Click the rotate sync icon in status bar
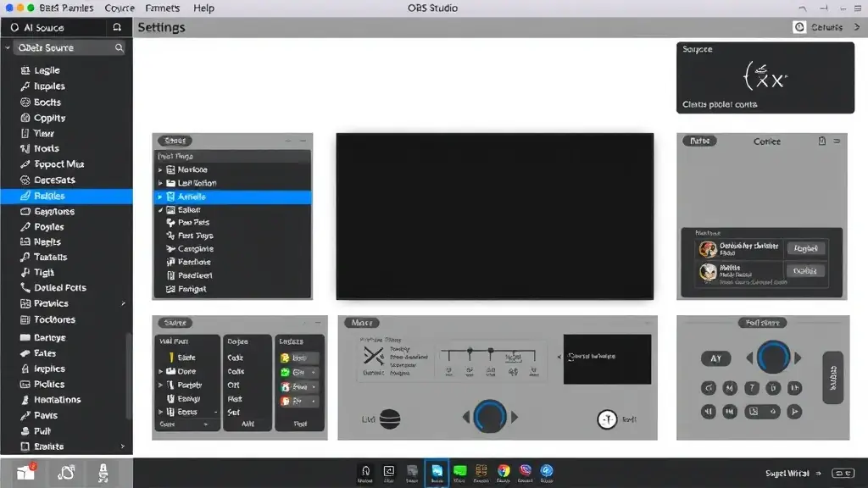Viewport: 868px width, 488px height. point(66,473)
